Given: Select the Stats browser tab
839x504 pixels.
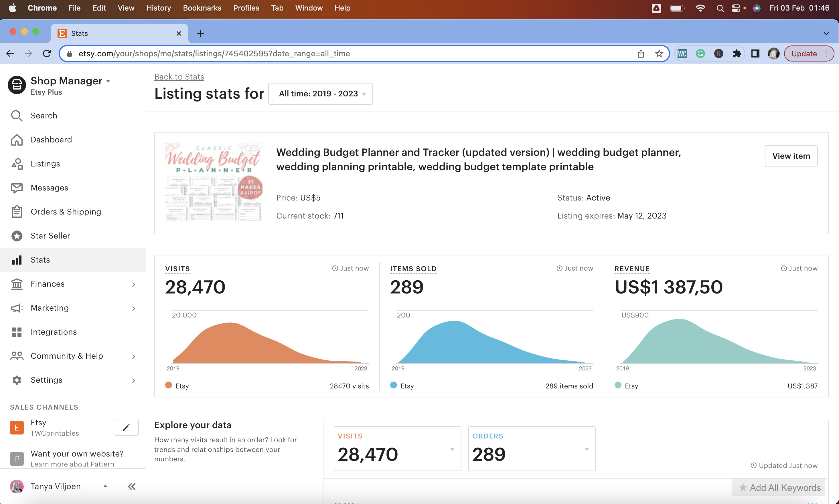Looking at the screenshot, I should (x=116, y=33).
